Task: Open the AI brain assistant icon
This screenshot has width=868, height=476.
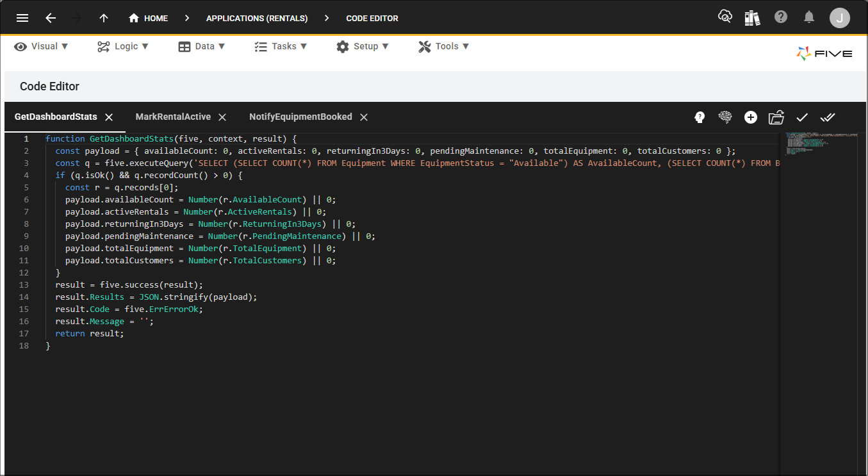Action: pos(725,117)
